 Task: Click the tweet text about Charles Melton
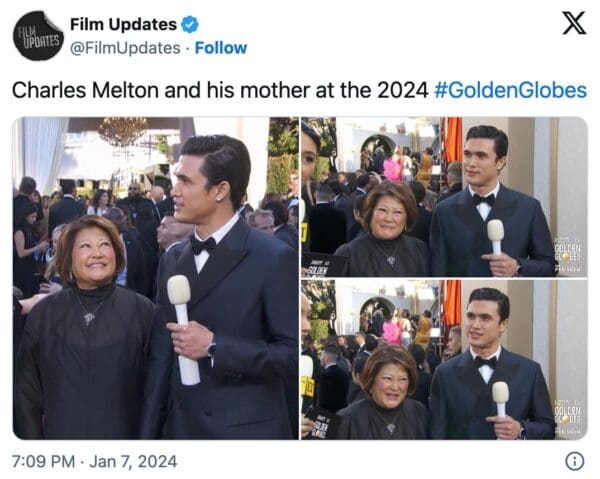[x=220, y=90]
